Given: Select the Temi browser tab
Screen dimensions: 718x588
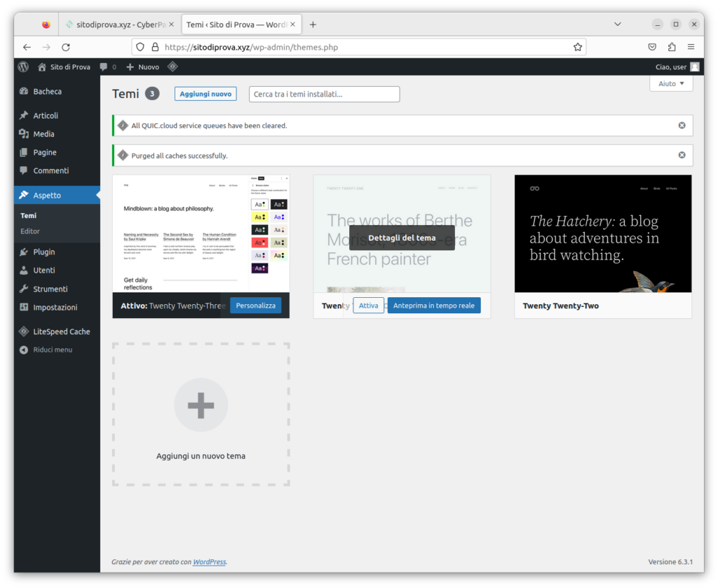Looking at the screenshot, I should click(241, 25).
